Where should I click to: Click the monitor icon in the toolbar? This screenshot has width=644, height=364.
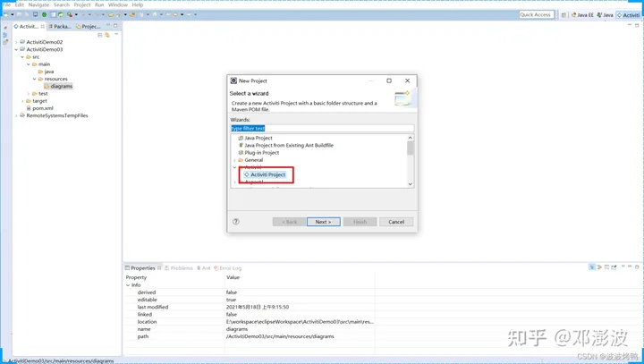35,14
